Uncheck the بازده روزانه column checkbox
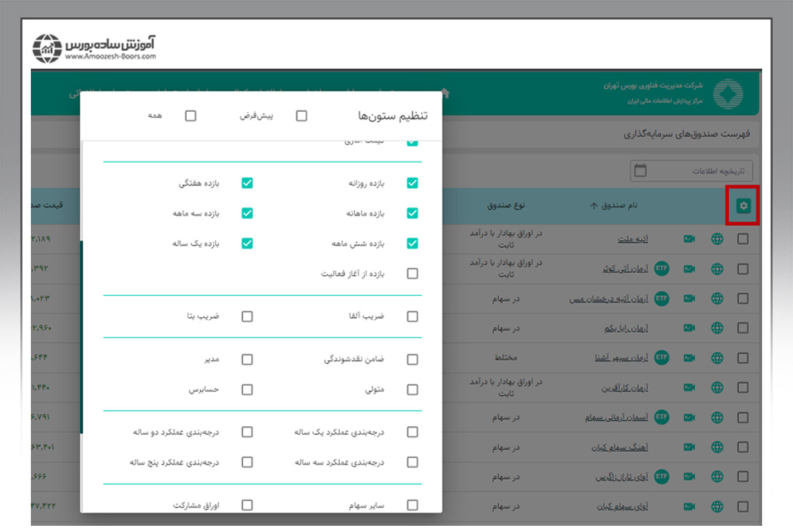Screen dimensions: 793x532 pyautogui.click(x=412, y=183)
